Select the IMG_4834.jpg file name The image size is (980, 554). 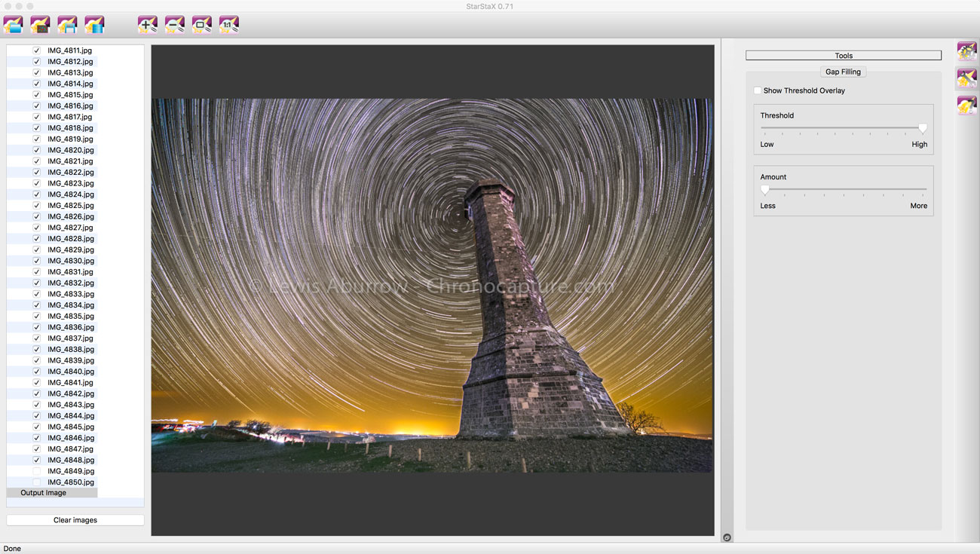point(71,305)
